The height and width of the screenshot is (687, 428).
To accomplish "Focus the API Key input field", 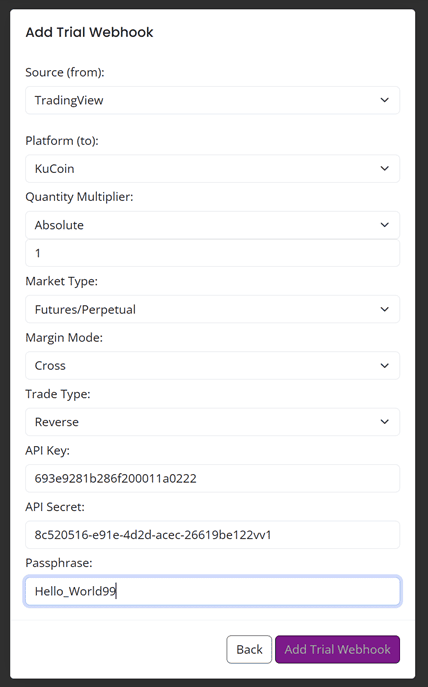I will 212,478.
